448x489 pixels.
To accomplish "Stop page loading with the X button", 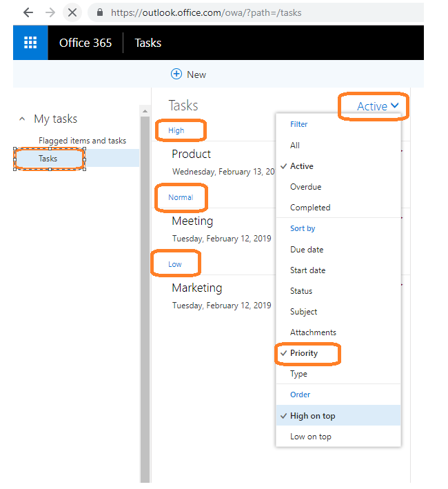I will click(x=72, y=13).
